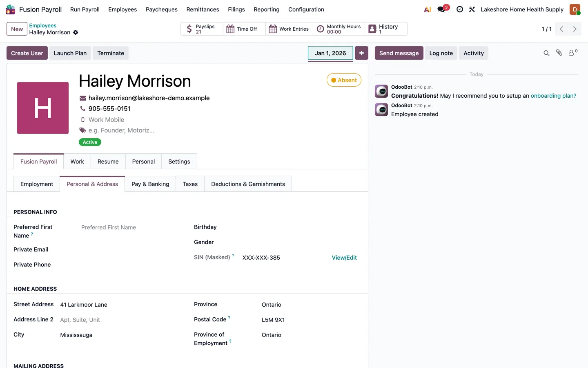The width and height of the screenshot is (588, 368).
Task: Click the New button
Action: point(17,29)
